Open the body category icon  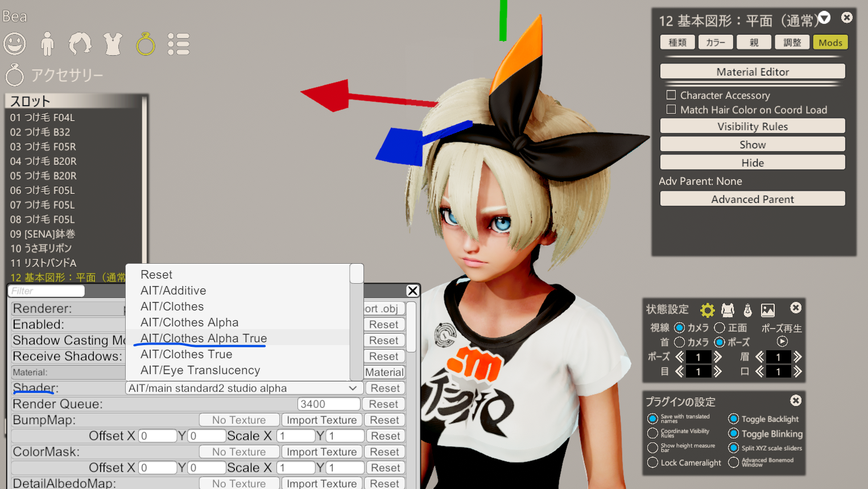click(x=48, y=44)
